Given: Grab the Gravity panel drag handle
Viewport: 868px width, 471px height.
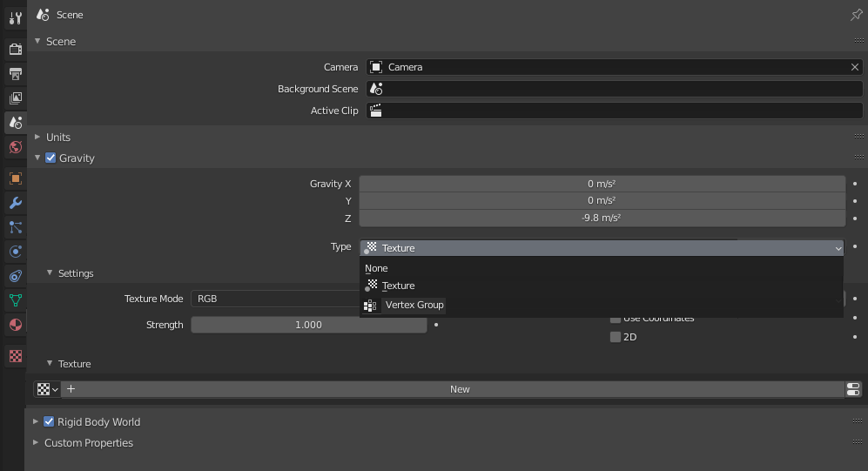Looking at the screenshot, I should click(x=858, y=158).
